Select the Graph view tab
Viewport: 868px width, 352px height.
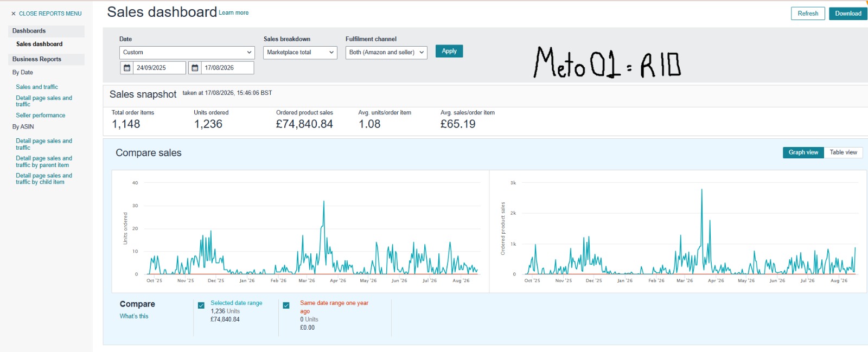803,152
